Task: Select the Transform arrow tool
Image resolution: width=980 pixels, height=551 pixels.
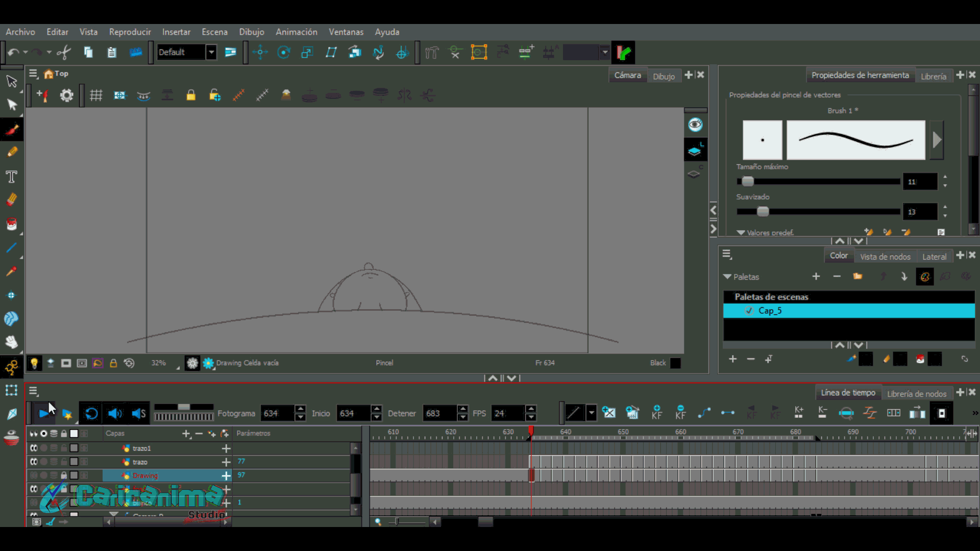Action: [x=12, y=82]
